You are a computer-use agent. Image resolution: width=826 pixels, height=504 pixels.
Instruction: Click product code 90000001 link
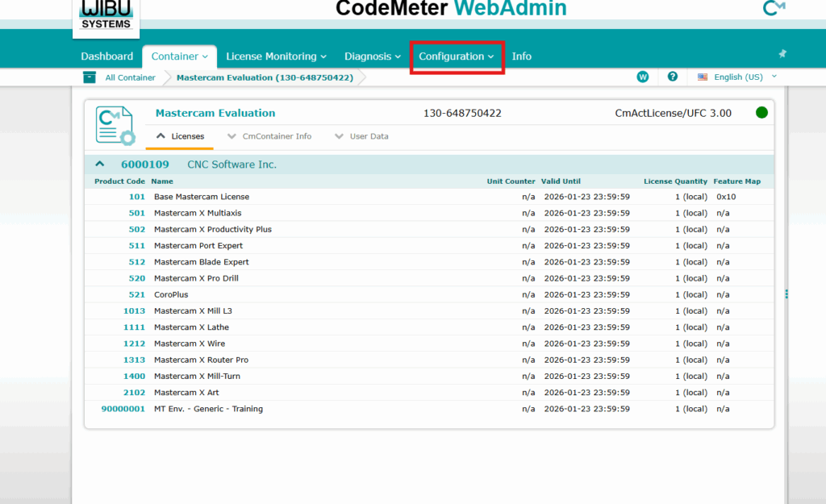pos(123,409)
